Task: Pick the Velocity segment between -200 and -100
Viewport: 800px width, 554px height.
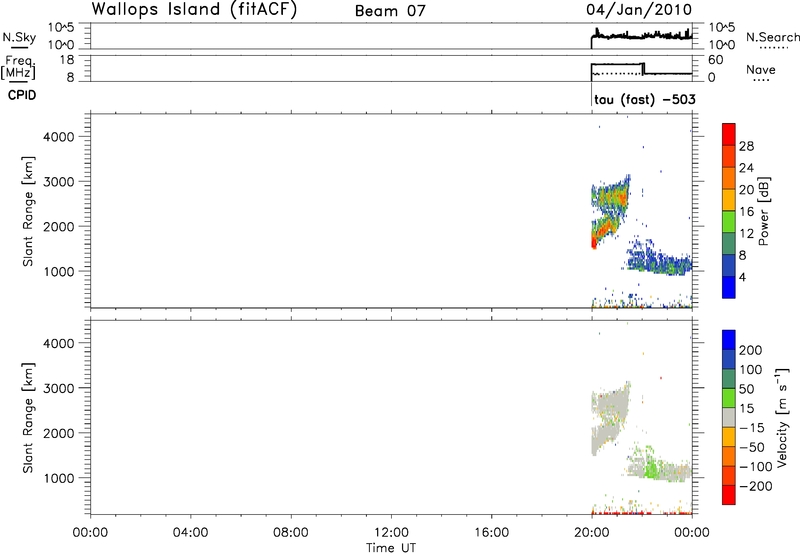Action: pos(729,475)
